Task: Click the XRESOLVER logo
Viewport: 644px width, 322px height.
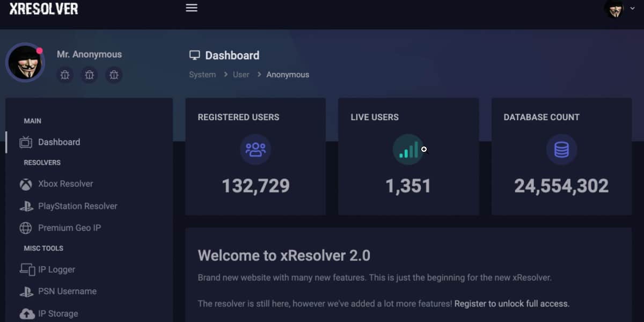Action: pyautogui.click(x=43, y=9)
